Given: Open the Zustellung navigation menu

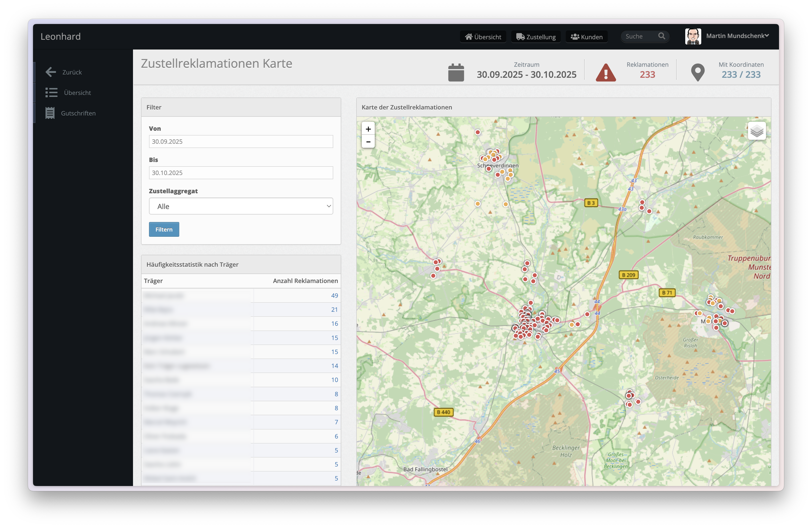Looking at the screenshot, I should pyautogui.click(x=536, y=37).
